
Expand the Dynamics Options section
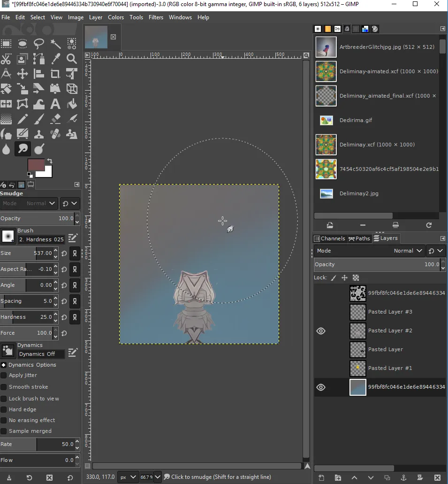(x=4, y=365)
